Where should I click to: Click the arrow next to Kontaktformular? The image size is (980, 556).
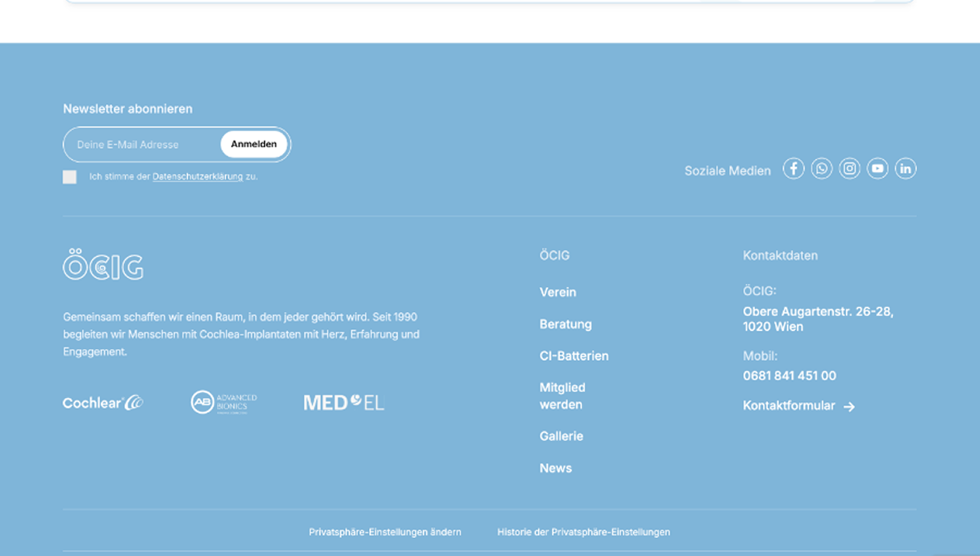pos(848,407)
